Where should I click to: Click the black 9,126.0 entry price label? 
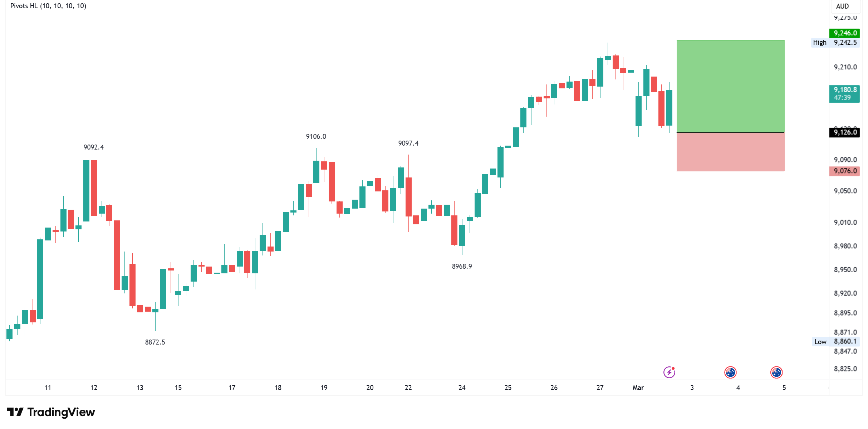tap(845, 132)
